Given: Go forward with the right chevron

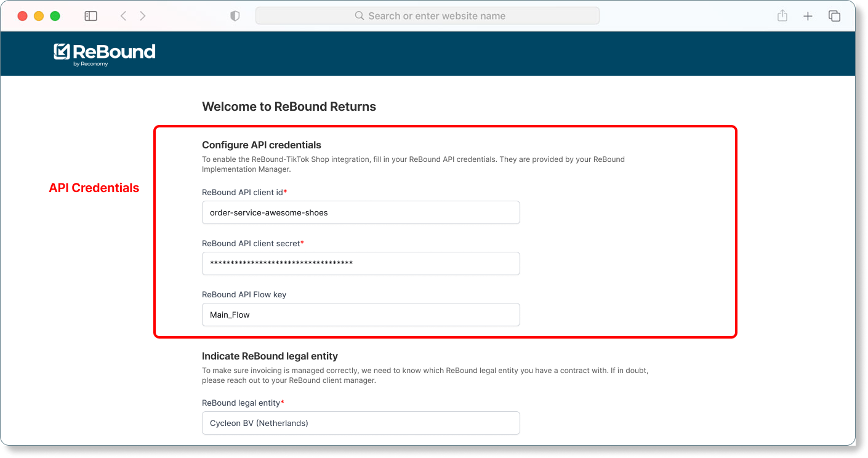Looking at the screenshot, I should [143, 16].
